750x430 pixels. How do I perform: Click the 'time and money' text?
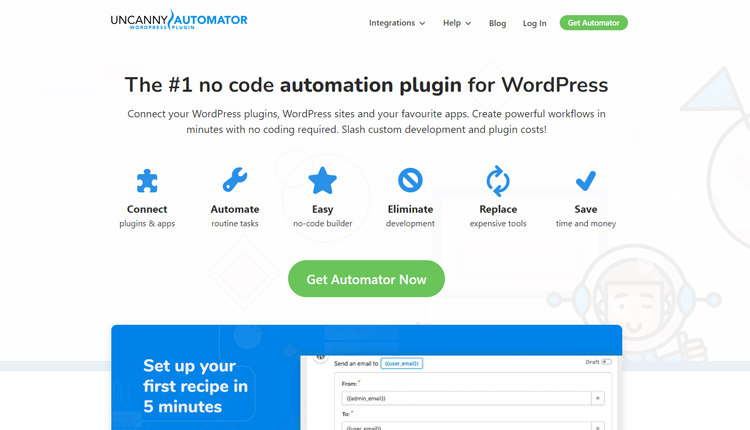tap(586, 223)
